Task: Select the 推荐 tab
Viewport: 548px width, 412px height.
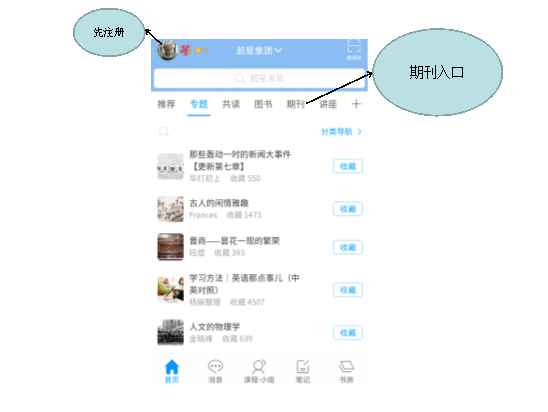Action: pos(166,104)
